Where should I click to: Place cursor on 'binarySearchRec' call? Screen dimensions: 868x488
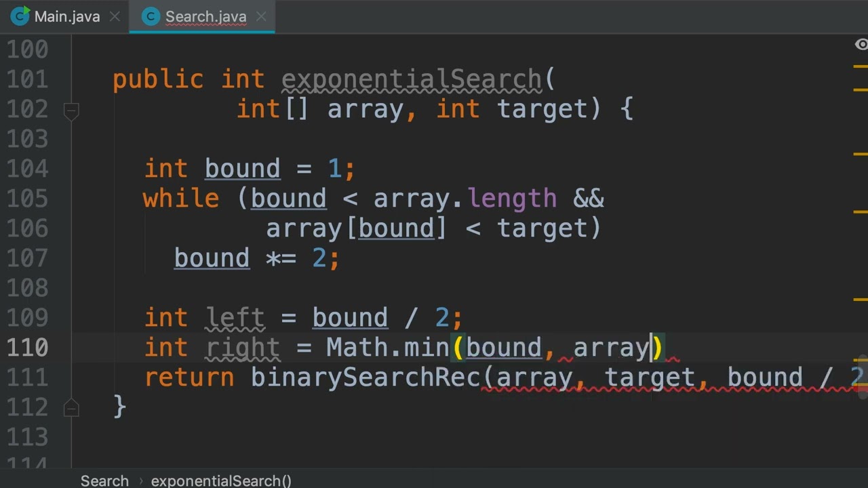point(365,378)
